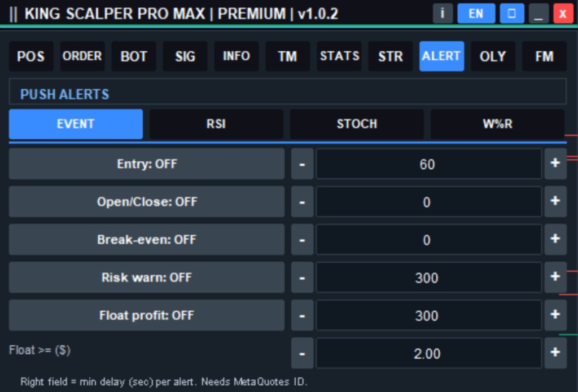Go to the SIG tab
Image resolution: width=578 pixels, height=392 pixels.
185,56
